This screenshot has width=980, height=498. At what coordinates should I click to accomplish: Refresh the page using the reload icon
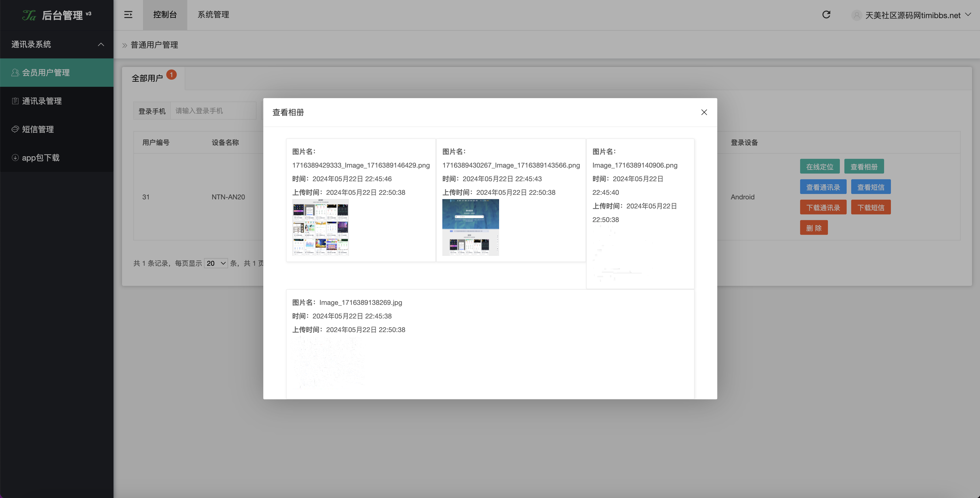(826, 14)
